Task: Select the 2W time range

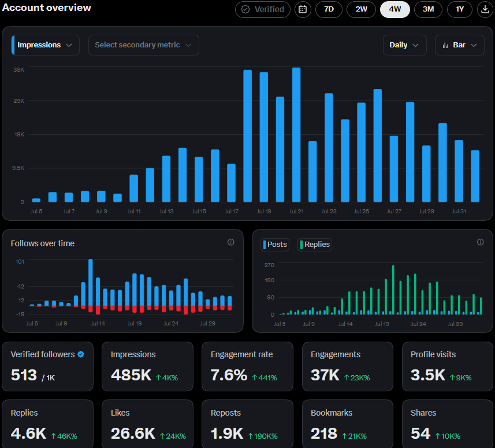Action: coord(361,9)
